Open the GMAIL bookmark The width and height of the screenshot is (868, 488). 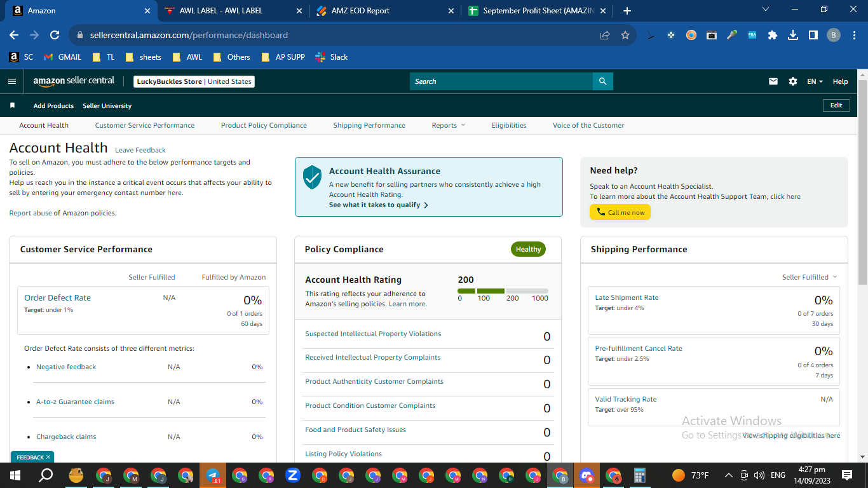click(x=62, y=57)
